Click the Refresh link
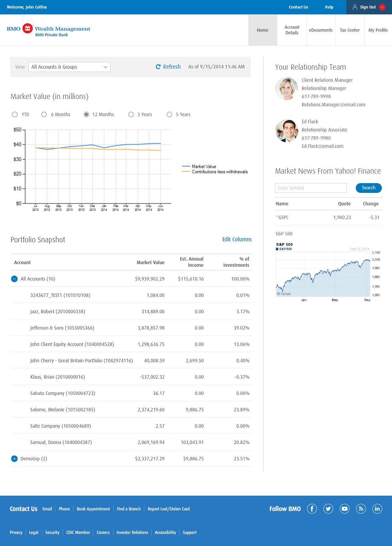392x546 pixels. click(172, 67)
